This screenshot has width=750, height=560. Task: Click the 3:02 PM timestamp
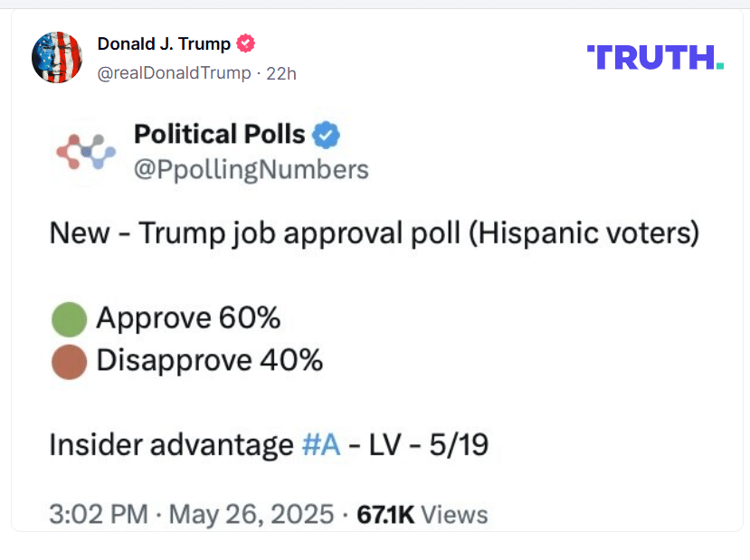[99, 515]
